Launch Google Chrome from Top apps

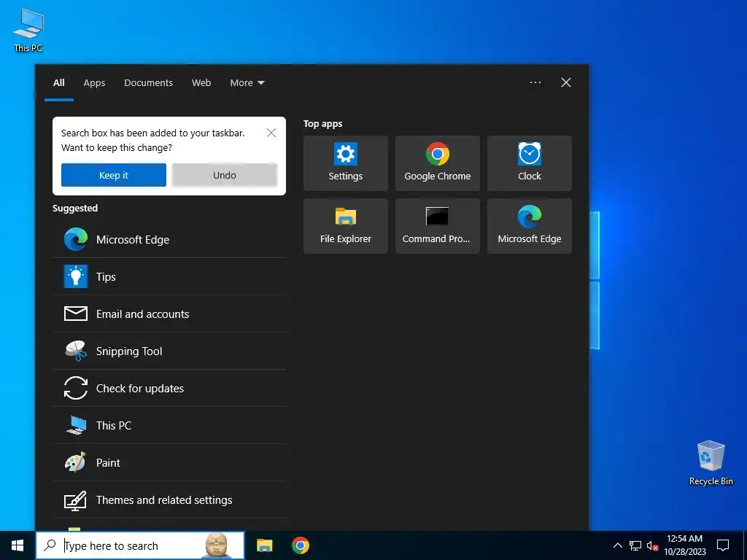(x=438, y=163)
